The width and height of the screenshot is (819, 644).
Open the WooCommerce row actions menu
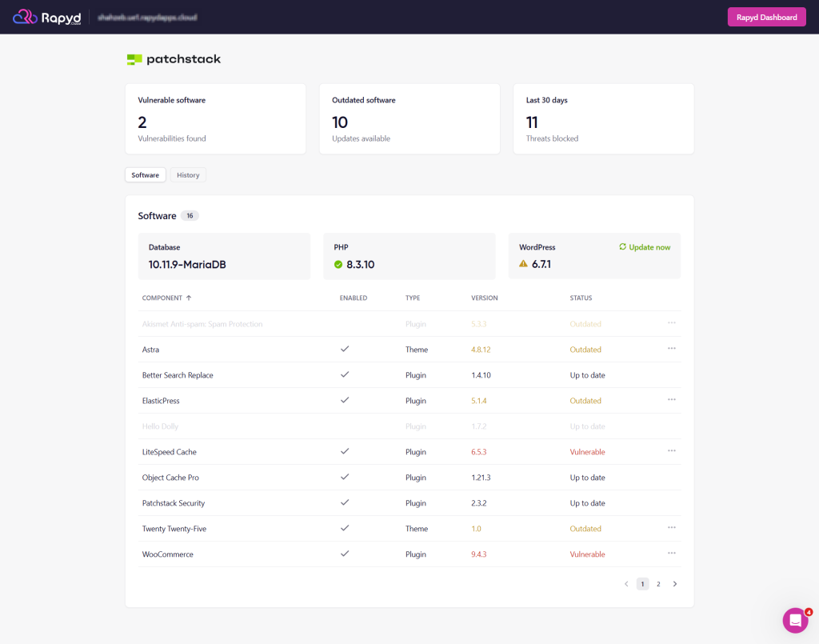pyautogui.click(x=672, y=554)
